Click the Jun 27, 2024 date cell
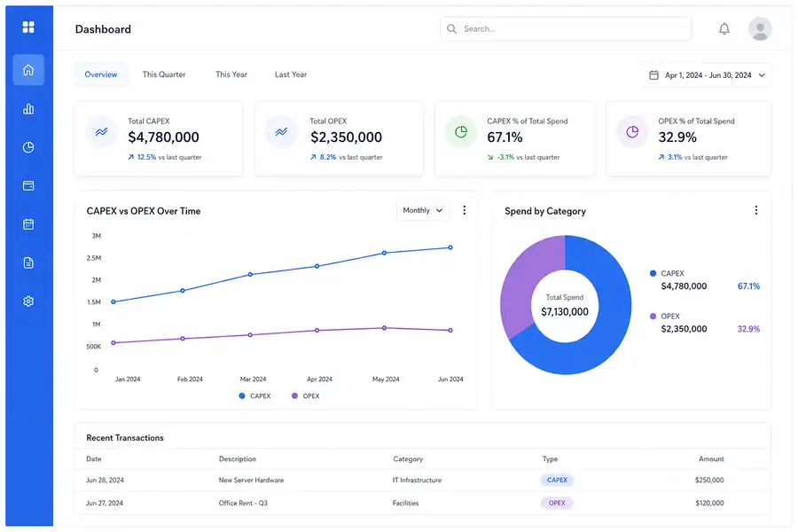 105,503
